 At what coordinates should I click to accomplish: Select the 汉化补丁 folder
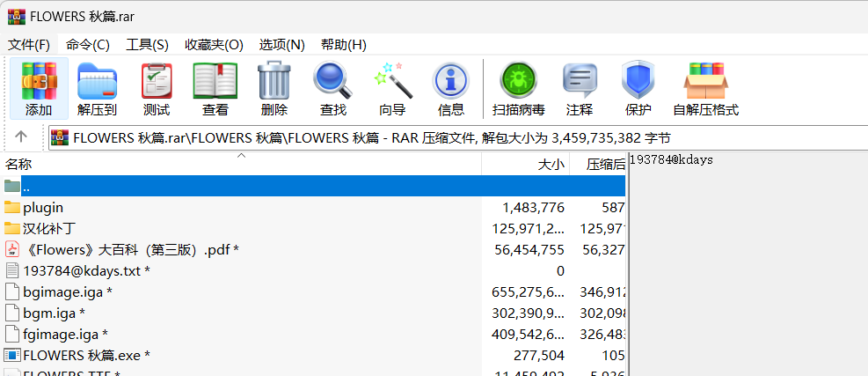click(x=49, y=228)
